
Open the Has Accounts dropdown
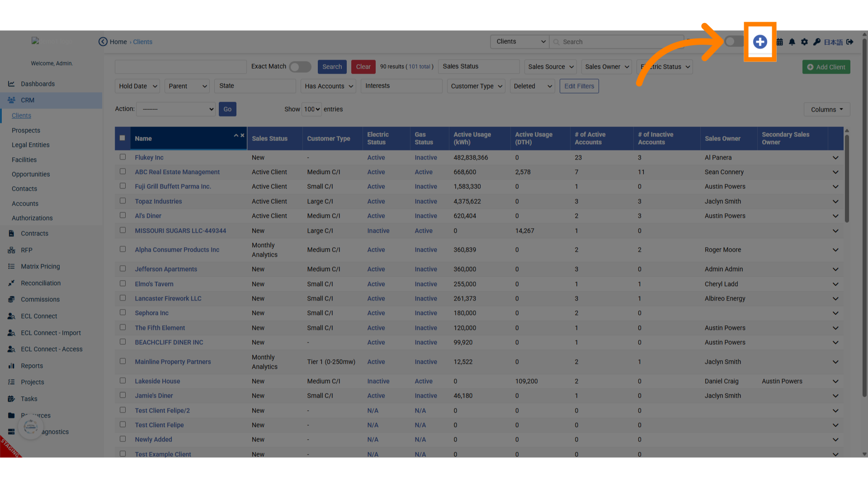(x=328, y=86)
